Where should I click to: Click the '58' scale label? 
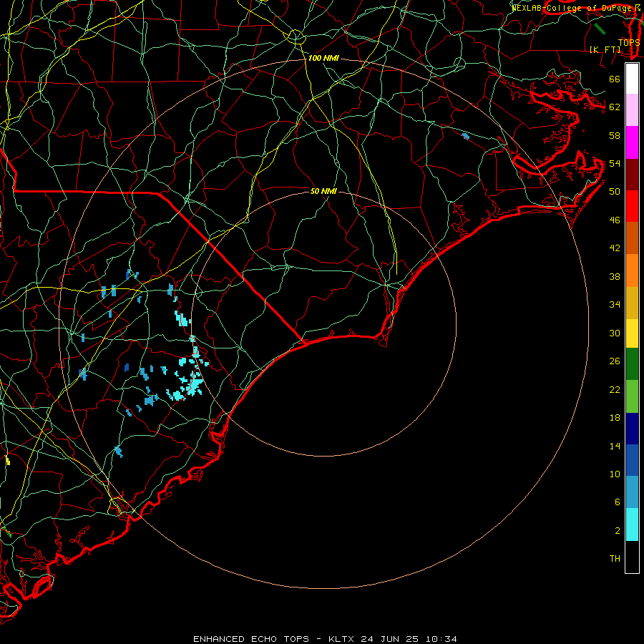pos(615,135)
